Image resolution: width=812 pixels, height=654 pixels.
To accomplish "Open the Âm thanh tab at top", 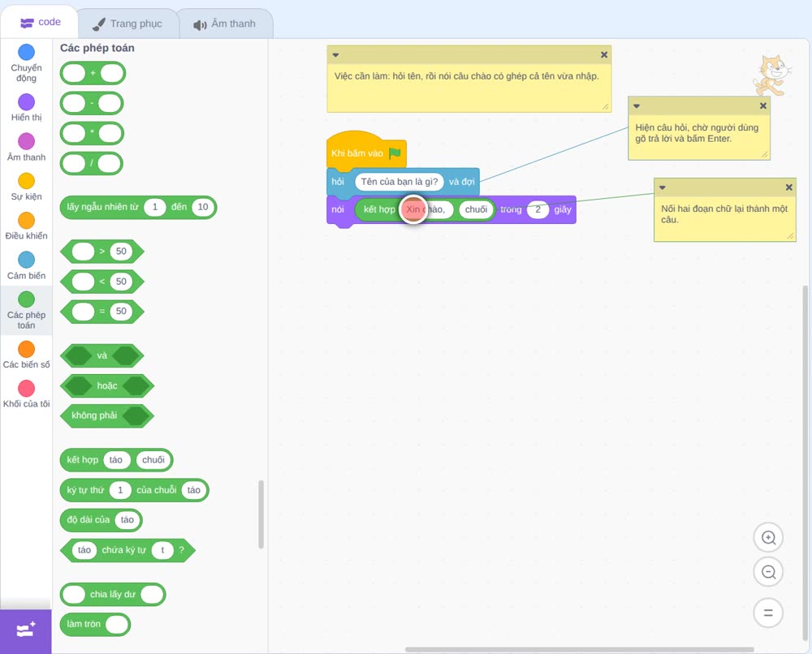I will (x=225, y=24).
